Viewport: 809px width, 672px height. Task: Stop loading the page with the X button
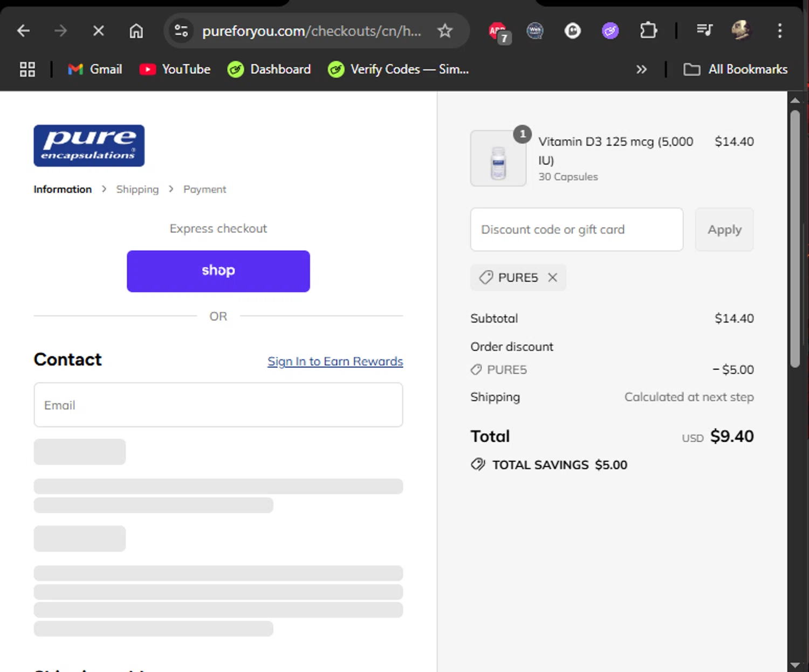(98, 31)
